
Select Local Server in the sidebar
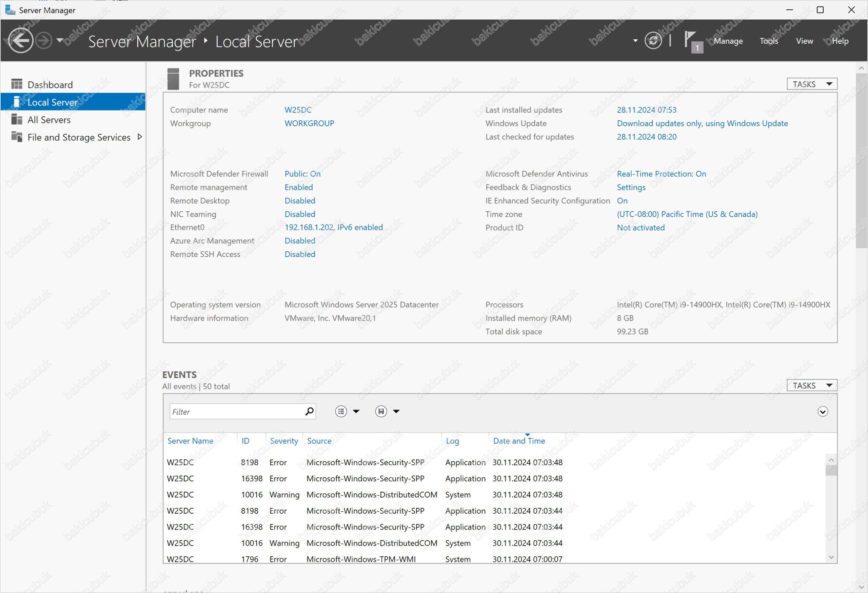[x=73, y=102]
